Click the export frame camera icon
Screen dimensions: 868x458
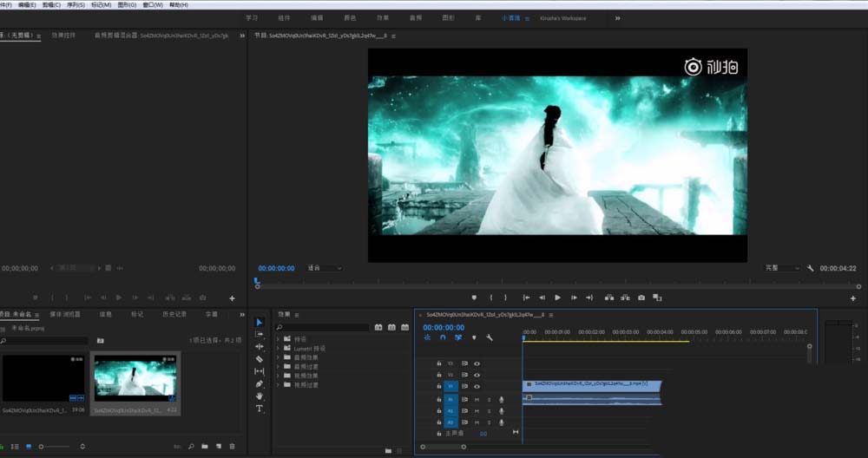pos(641,298)
